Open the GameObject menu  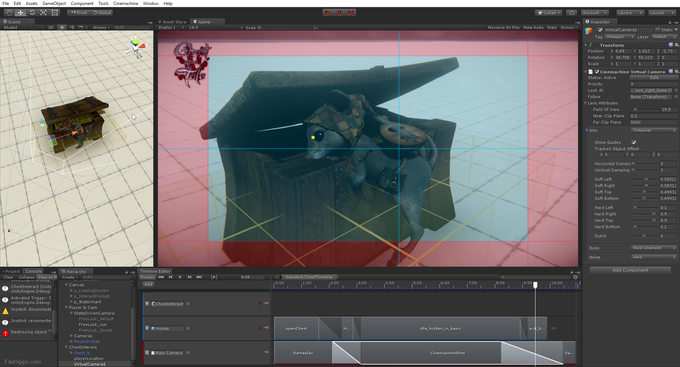click(54, 3)
